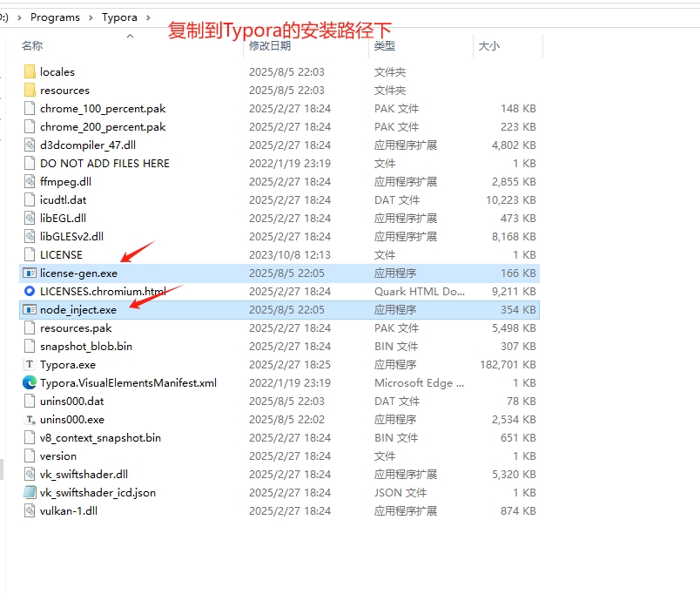Select the DO NOT ADD FILES HERE file
This screenshot has height=594, width=700.
tap(104, 164)
